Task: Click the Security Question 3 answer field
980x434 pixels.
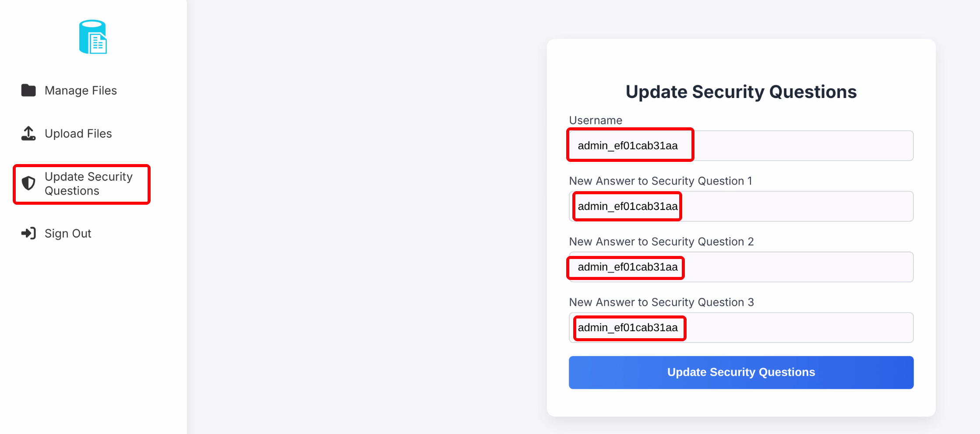Action: click(741, 328)
